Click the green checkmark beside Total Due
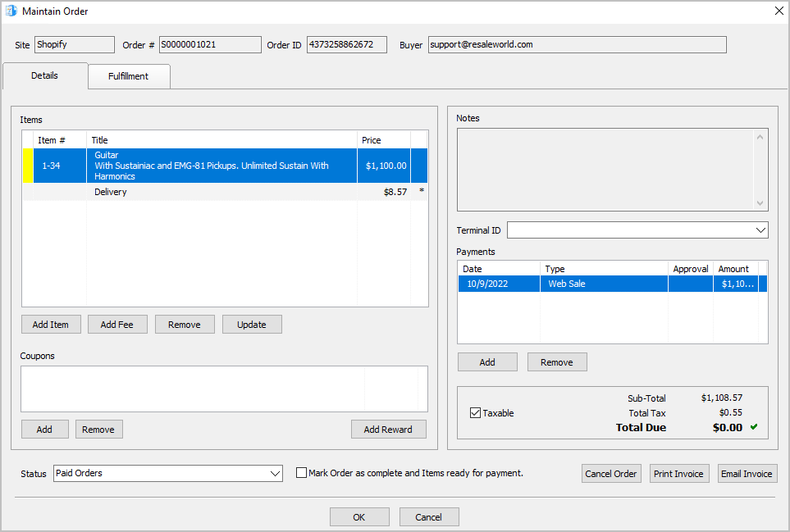Viewport: 790px width, 532px height. [x=754, y=427]
